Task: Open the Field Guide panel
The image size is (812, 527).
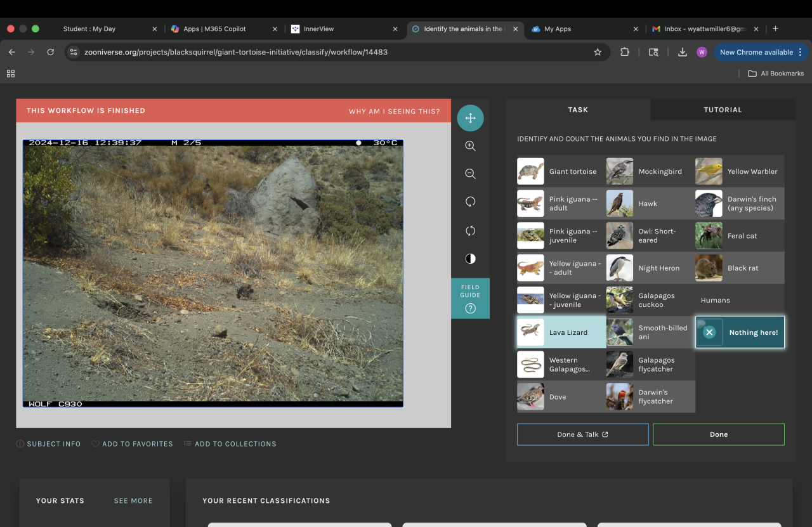Action: pos(470,298)
